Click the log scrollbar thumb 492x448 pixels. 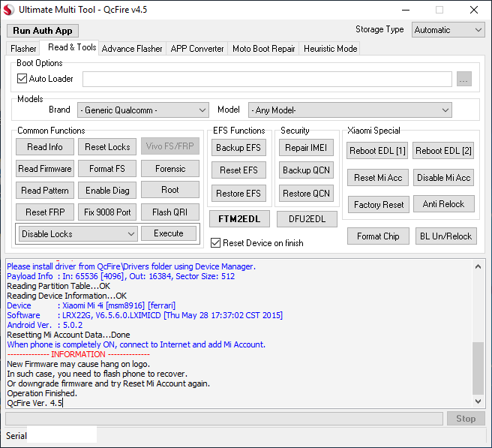coord(478,368)
